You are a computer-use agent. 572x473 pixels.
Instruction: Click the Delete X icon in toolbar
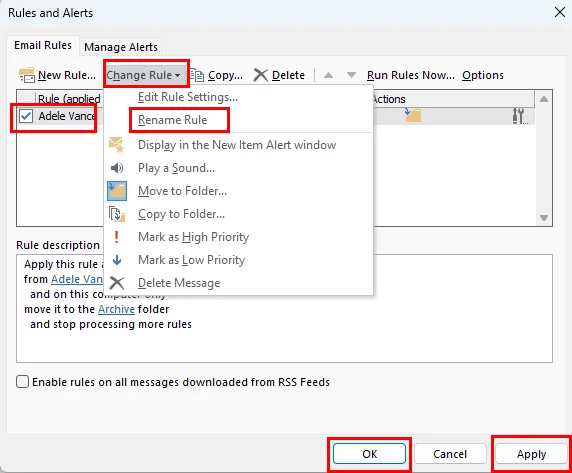coord(260,75)
